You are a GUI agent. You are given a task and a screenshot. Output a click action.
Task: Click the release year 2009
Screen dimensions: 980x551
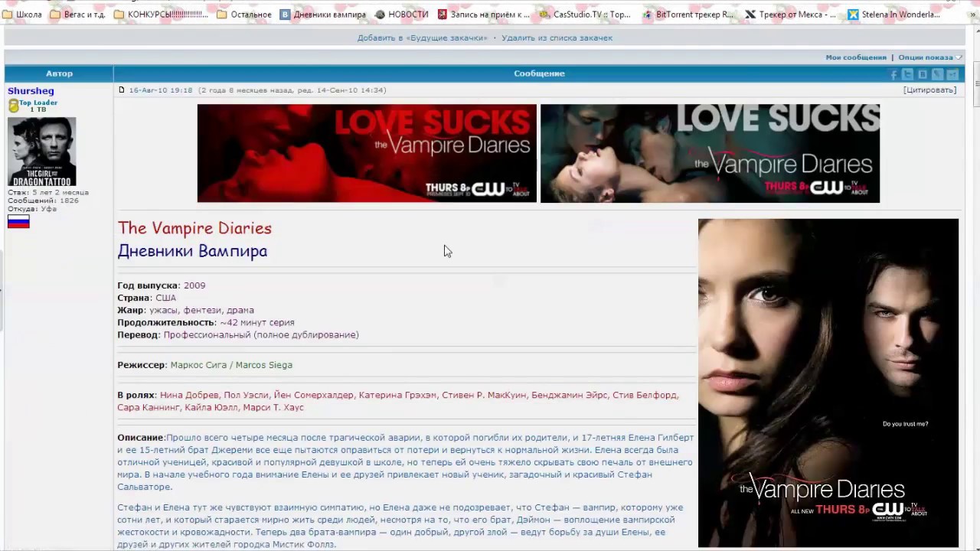194,285
